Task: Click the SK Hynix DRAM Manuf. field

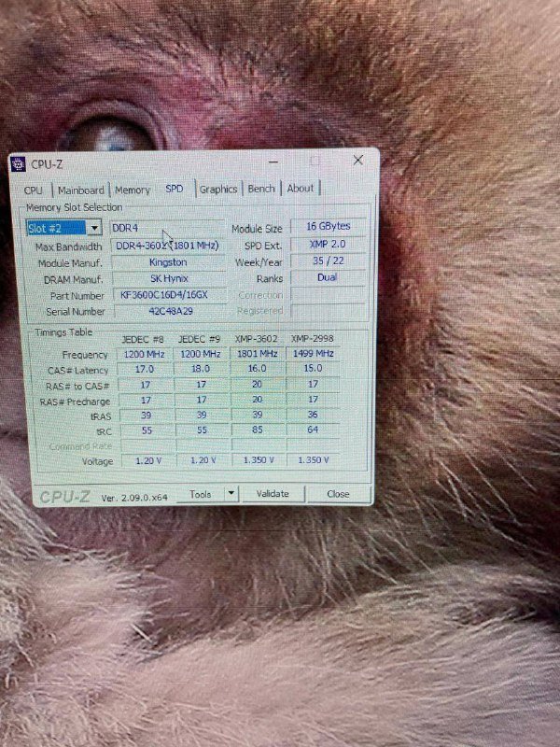Action: (x=168, y=278)
